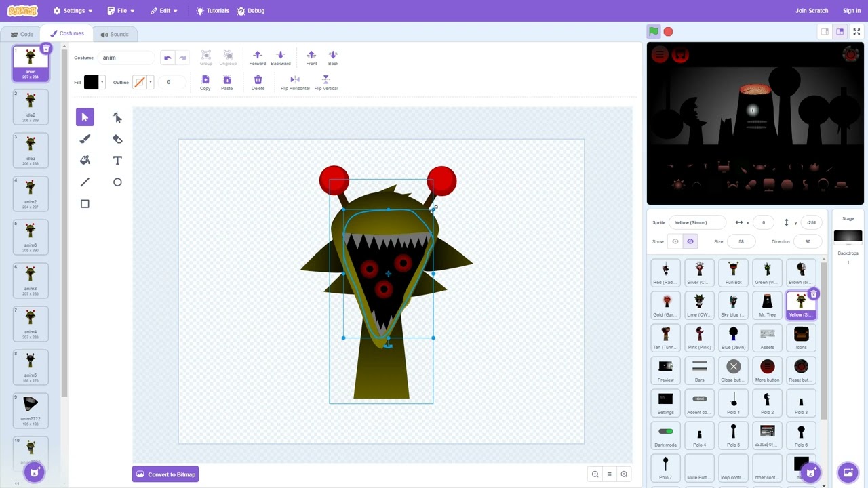
Task: Zoom out of the costume canvas
Action: point(595,474)
